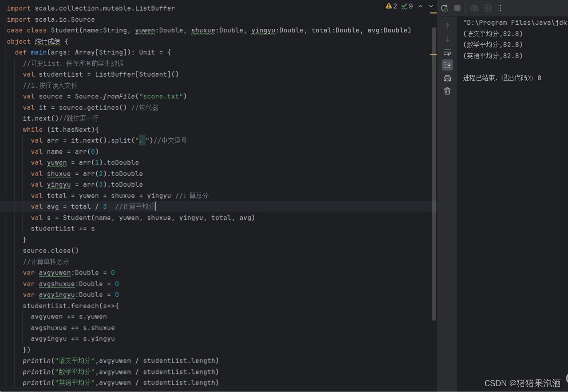
Task: Click the exit-arrow icon beside the camera
Action: coord(487,8)
